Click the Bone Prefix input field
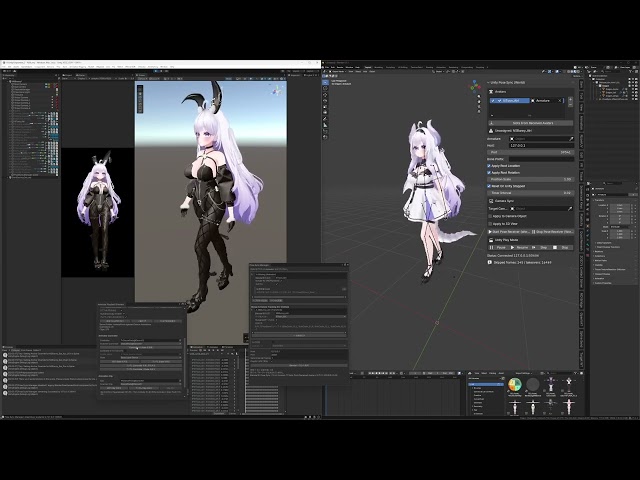640x480 pixels. (541, 159)
